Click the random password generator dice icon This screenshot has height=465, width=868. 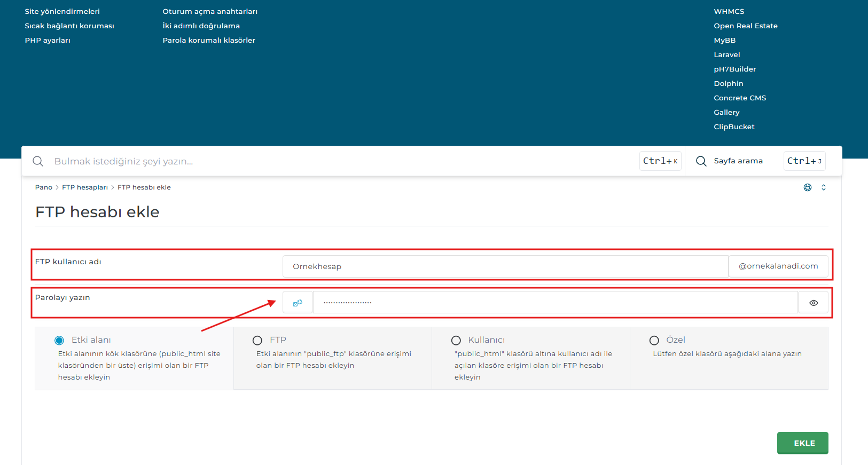[298, 303]
